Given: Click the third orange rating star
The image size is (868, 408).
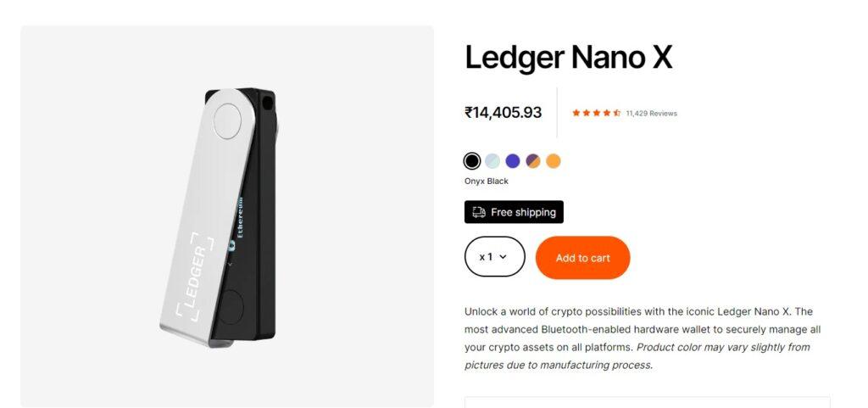Looking at the screenshot, I should pos(596,113).
